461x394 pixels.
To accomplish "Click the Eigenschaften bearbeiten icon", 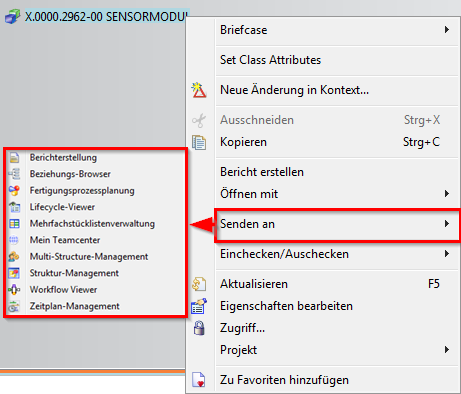I will [x=199, y=306].
